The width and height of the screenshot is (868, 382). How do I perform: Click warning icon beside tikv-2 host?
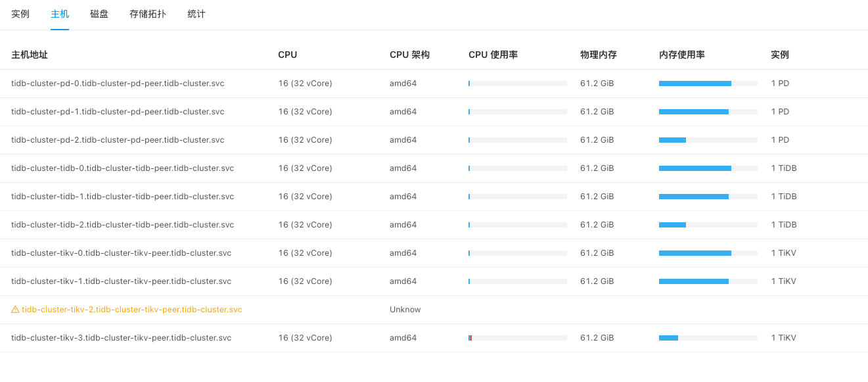pyautogui.click(x=15, y=310)
